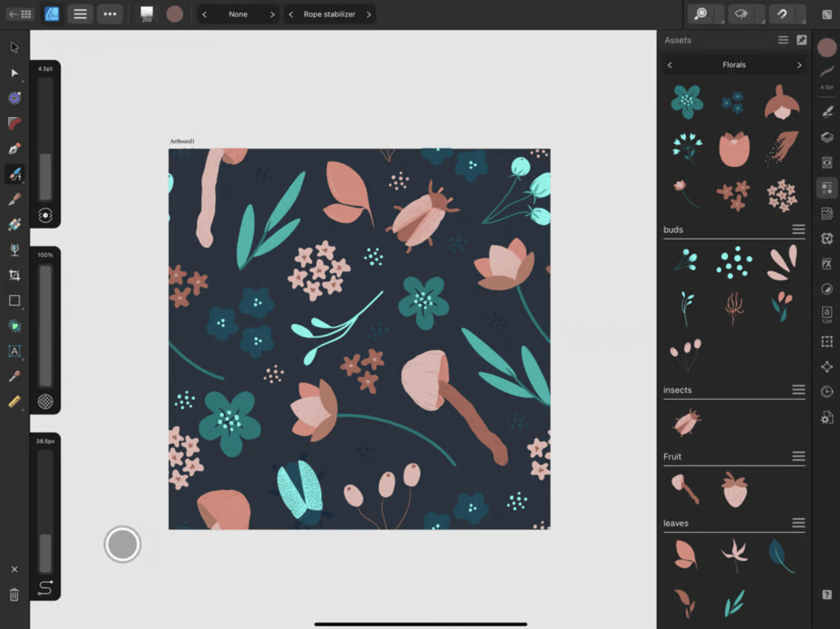Open the help question mark
This screenshot has width=840, height=629.
tap(827, 594)
